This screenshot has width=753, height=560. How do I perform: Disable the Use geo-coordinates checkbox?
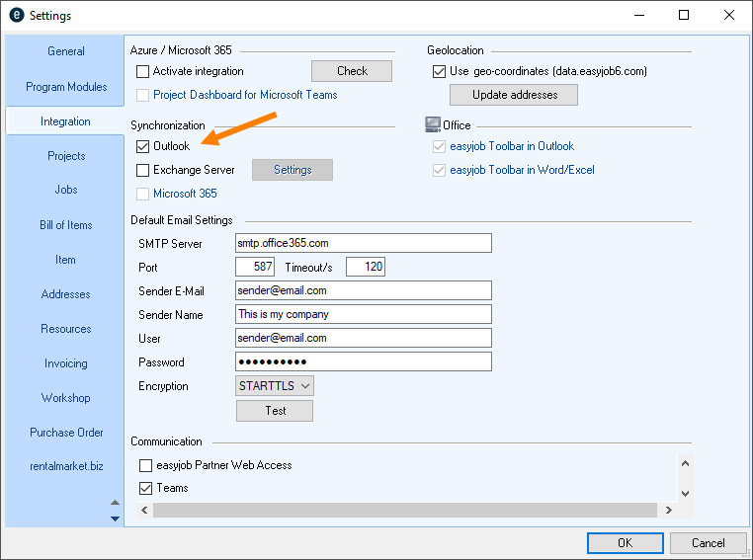coord(440,71)
